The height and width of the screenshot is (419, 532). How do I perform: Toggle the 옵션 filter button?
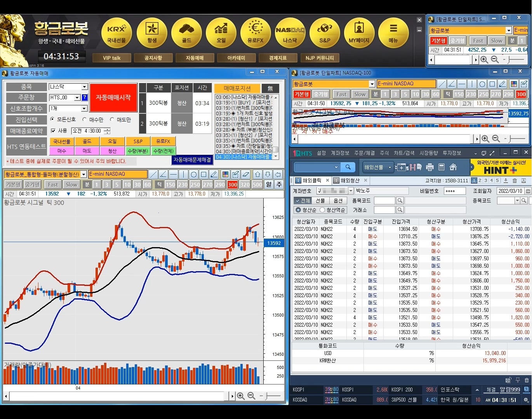338,201
